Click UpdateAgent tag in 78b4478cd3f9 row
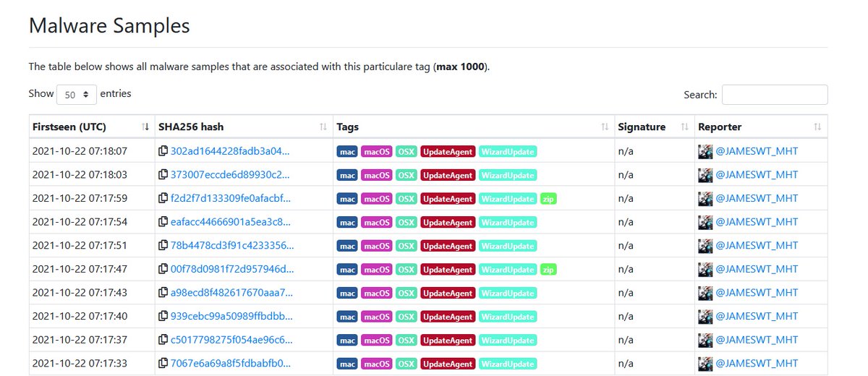 448,246
